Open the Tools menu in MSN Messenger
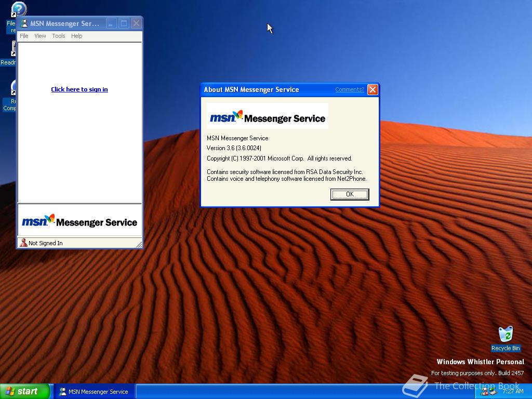 [58, 36]
